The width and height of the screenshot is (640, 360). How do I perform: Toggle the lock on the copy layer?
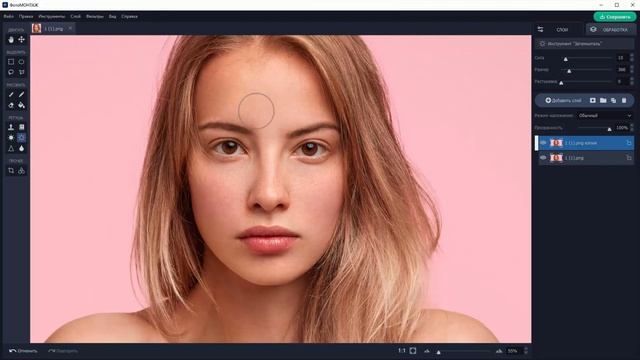(629, 143)
